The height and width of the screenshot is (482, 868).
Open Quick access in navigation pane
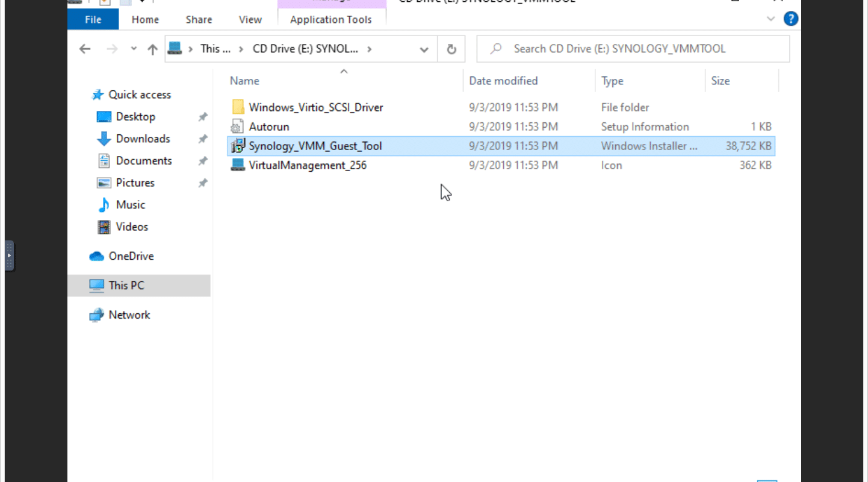(x=140, y=95)
